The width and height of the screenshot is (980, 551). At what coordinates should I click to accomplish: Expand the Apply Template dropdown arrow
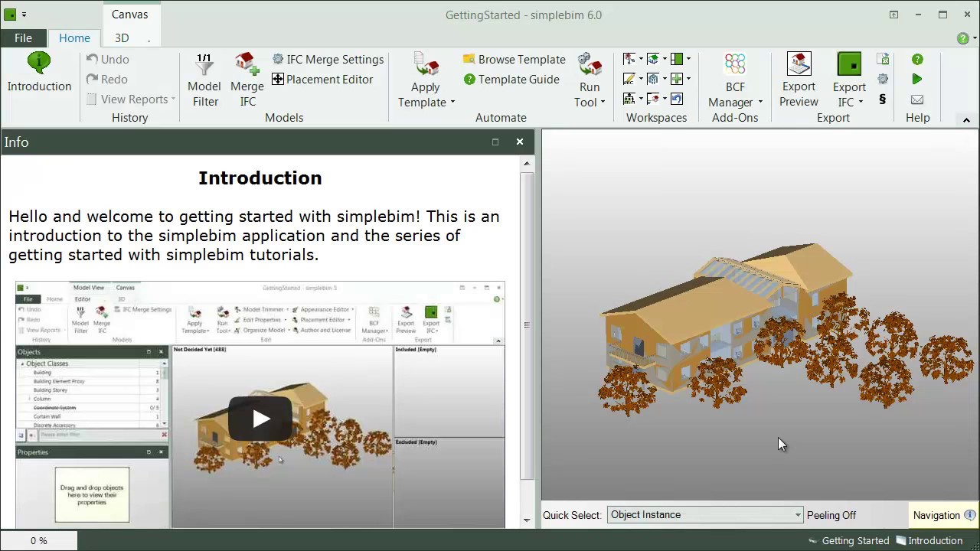click(452, 103)
